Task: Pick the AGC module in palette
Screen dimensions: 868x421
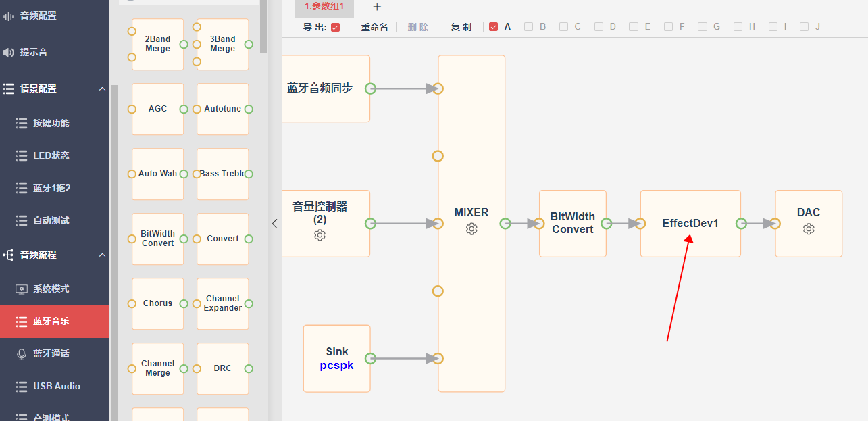Action: [157, 109]
